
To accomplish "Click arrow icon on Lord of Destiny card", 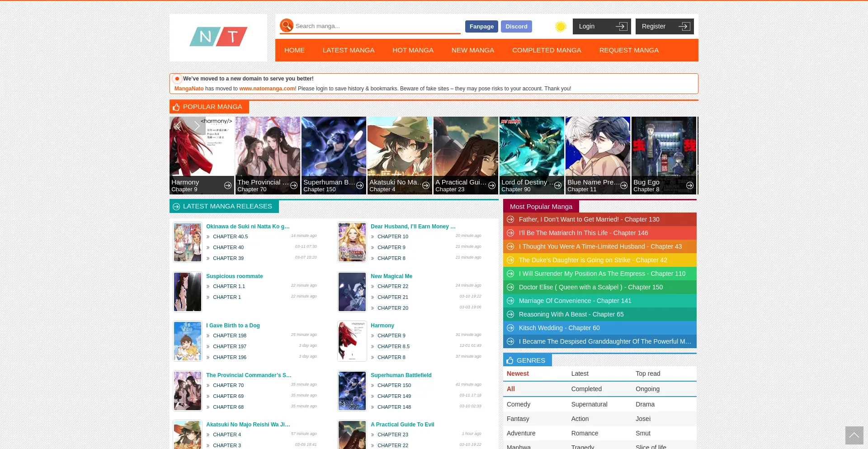I will [558, 185].
